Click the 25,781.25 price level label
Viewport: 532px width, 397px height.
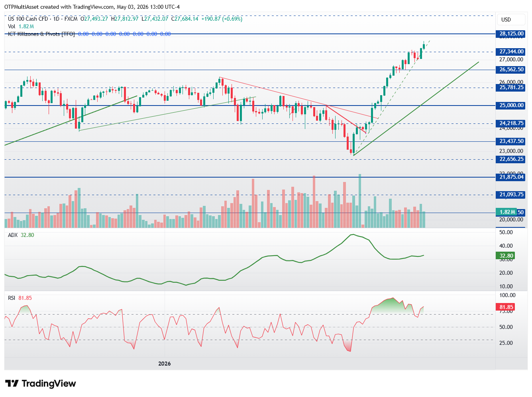click(x=510, y=88)
